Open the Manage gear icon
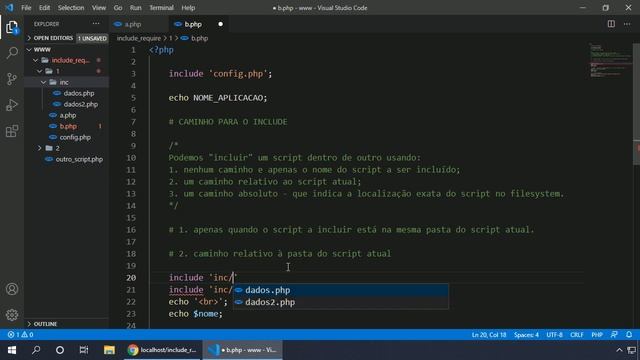The width and height of the screenshot is (640, 360). pos(12,315)
